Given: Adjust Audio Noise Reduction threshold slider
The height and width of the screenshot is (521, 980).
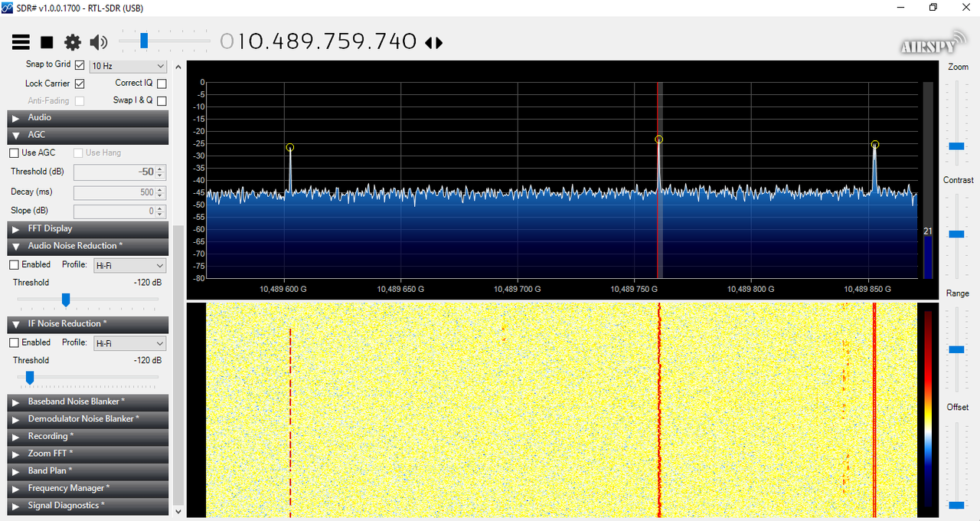Looking at the screenshot, I should (66, 300).
